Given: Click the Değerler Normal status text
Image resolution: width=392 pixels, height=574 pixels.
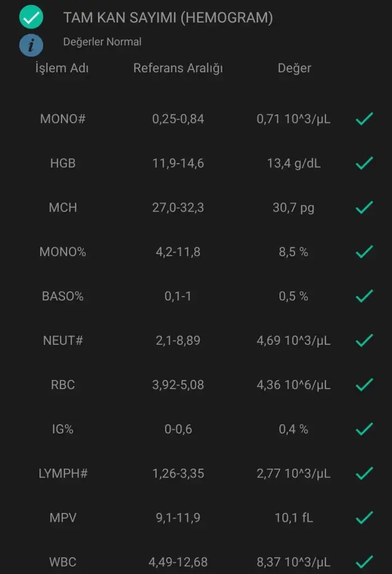Looking at the screenshot, I should (102, 42).
